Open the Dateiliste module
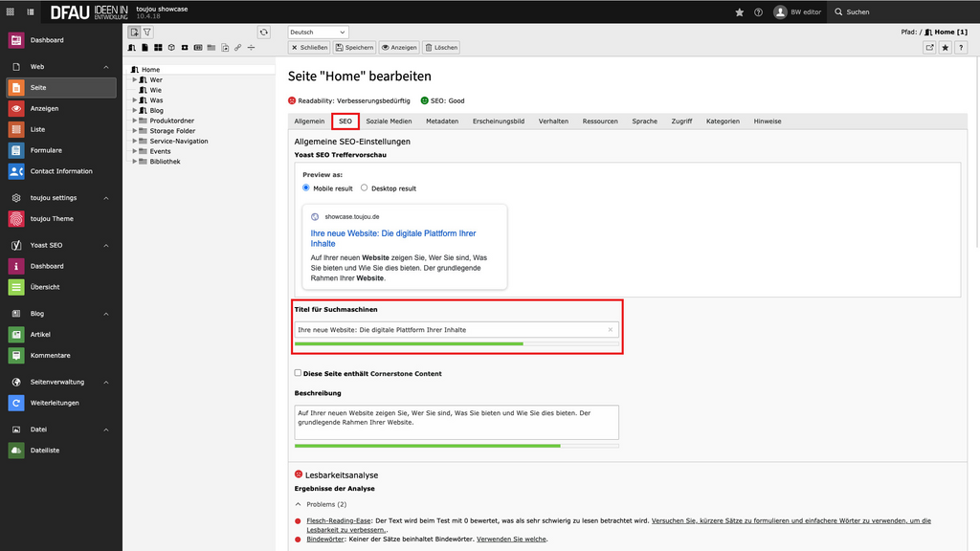980x551 pixels. [x=44, y=451]
